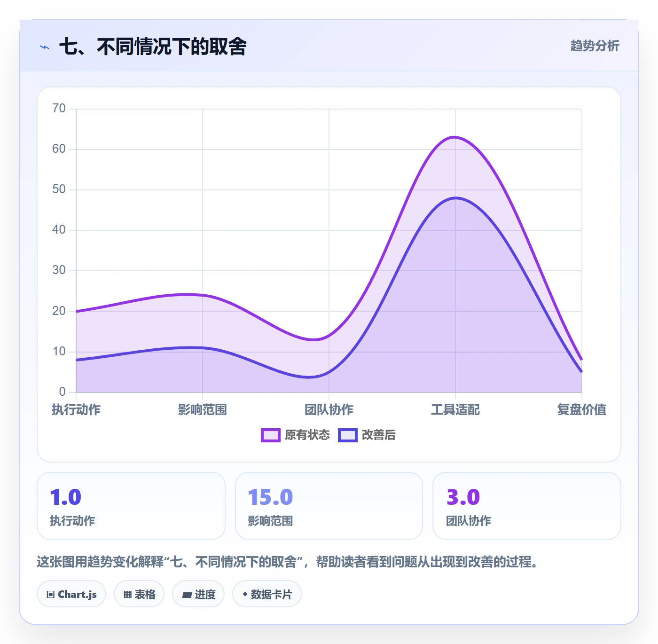
Task: Click the 1.0 metric value
Action: click(x=66, y=497)
